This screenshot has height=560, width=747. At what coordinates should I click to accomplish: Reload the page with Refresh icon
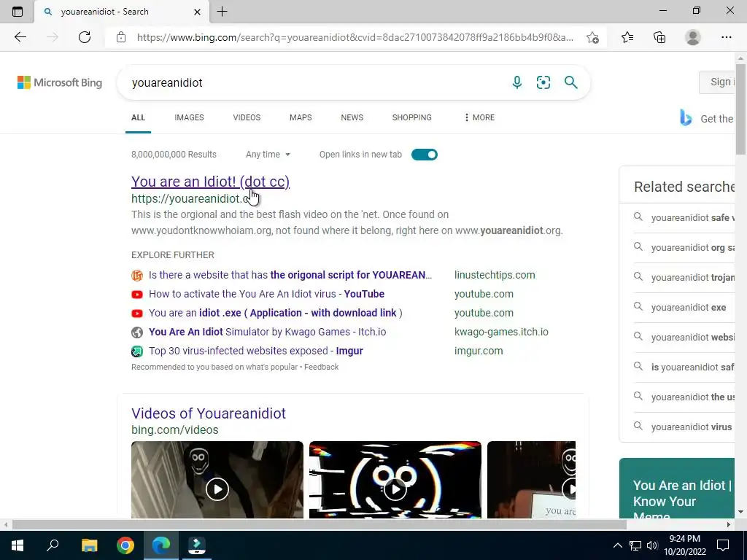point(85,37)
